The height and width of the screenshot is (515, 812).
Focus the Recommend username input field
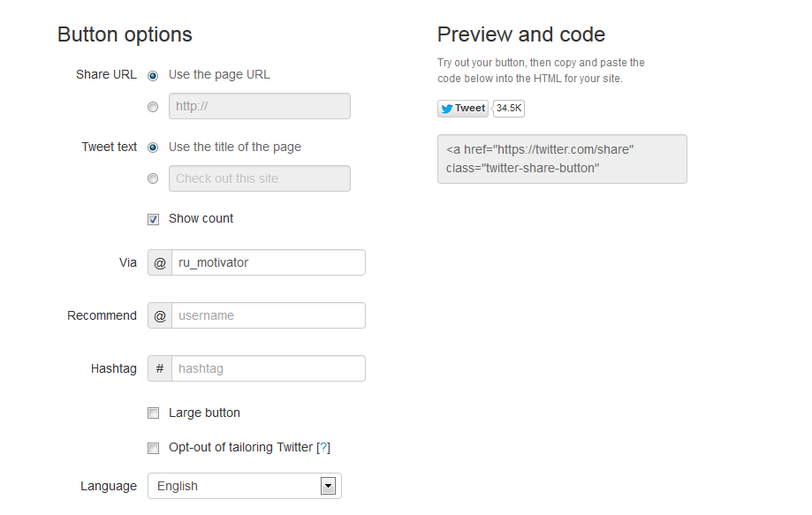coord(269,315)
